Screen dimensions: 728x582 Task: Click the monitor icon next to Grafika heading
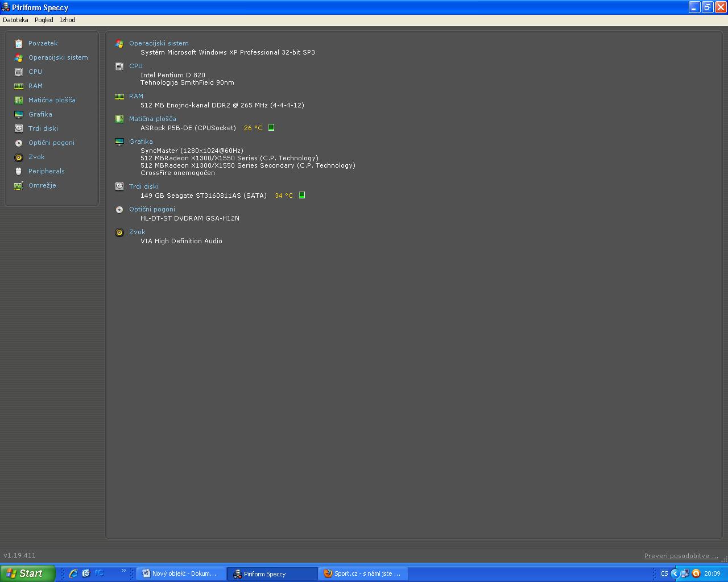(119, 142)
